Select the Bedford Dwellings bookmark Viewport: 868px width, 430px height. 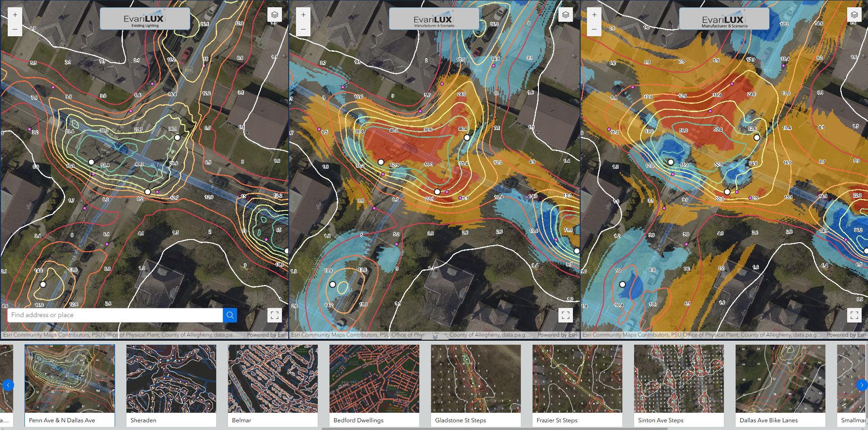[374, 385]
